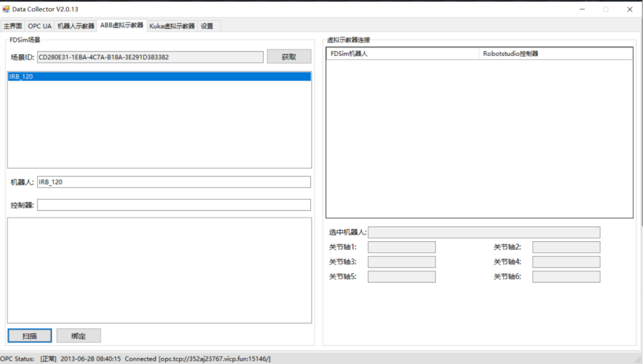
Task: Click the Data Collector app icon in title bar
Action: click(6, 9)
